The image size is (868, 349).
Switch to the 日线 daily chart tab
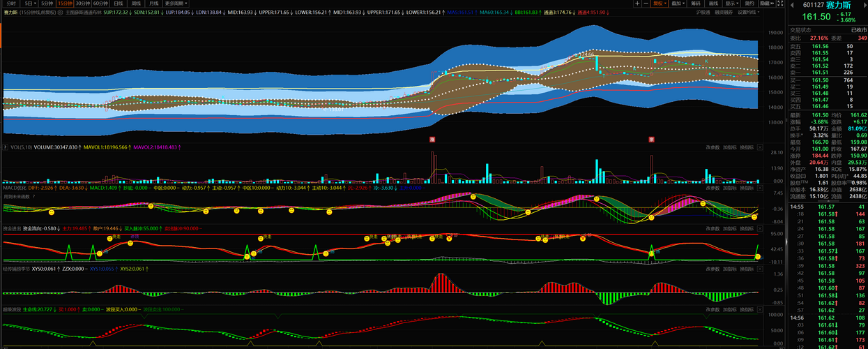point(119,3)
